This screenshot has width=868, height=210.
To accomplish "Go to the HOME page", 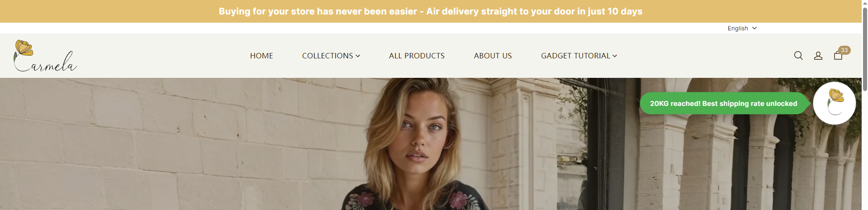I will click(261, 56).
